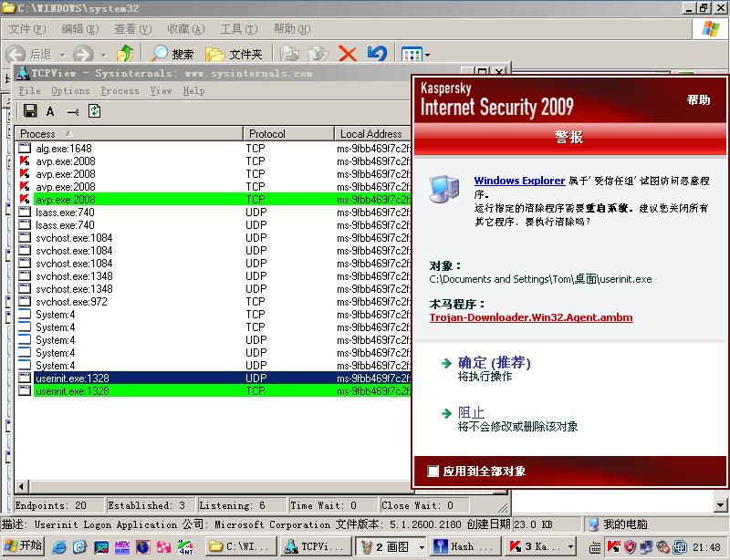Open TCPView Process menu
The image size is (730, 560).
[x=120, y=91]
